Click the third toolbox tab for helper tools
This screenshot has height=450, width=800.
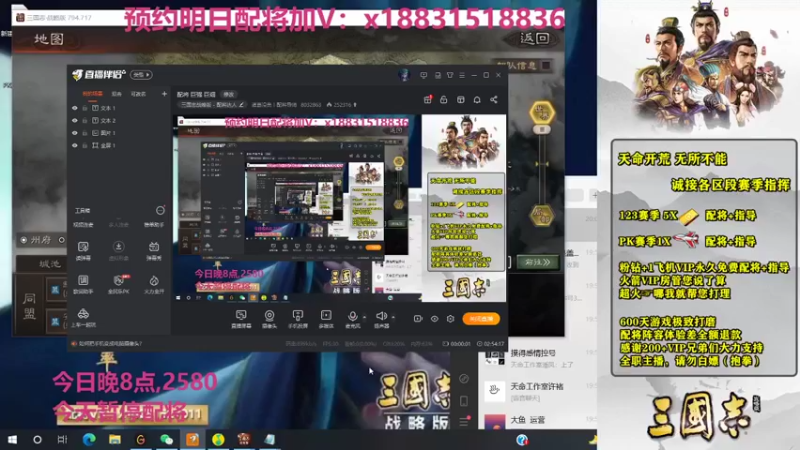point(154,225)
